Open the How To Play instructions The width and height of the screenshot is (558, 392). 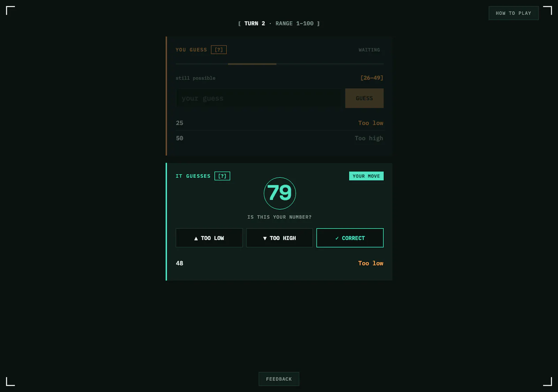[x=513, y=13]
